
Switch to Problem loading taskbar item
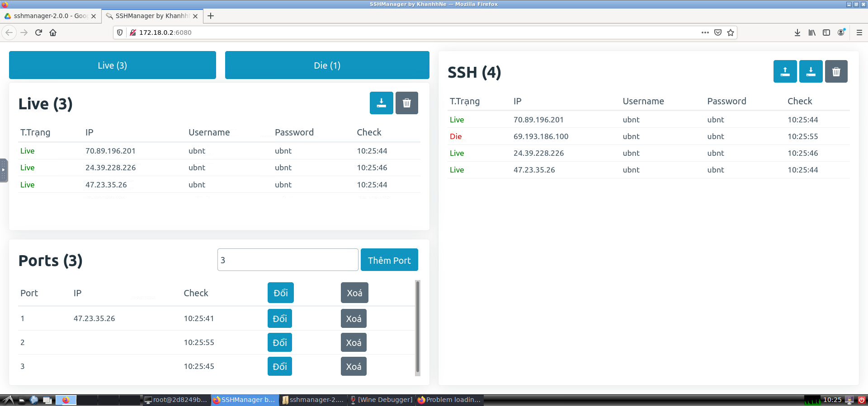pos(449,400)
